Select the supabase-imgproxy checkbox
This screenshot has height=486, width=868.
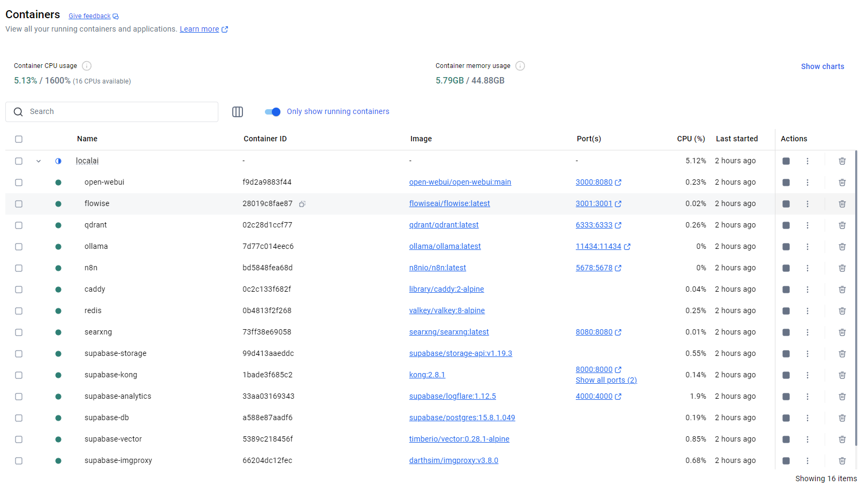(19, 461)
